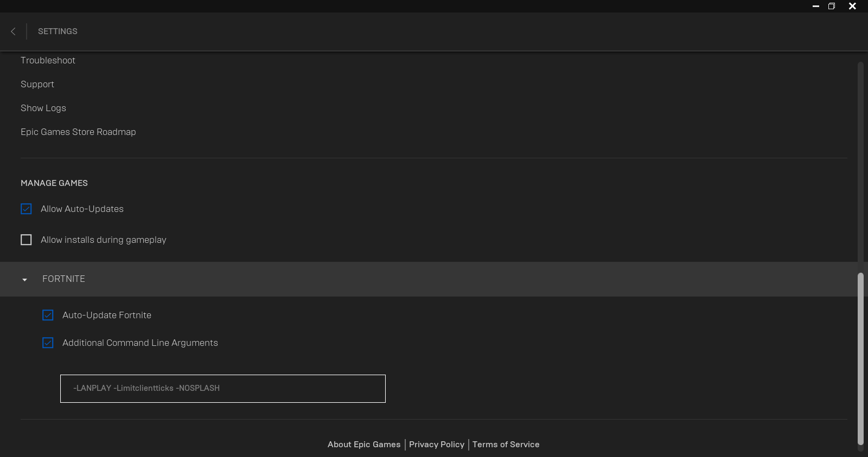
Task: Click the FORTNITE section header label
Action: [63, 279]
